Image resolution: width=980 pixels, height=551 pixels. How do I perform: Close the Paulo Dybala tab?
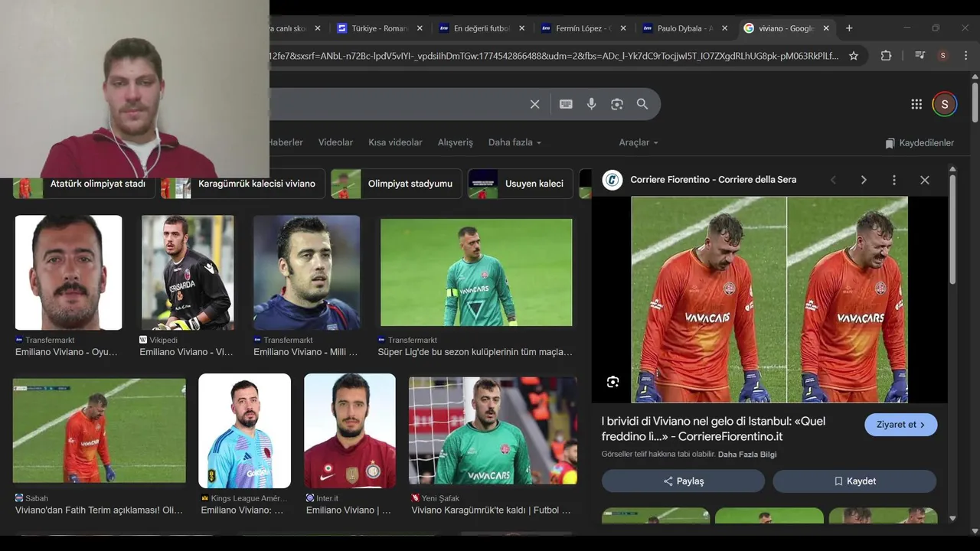coord(724,28)
